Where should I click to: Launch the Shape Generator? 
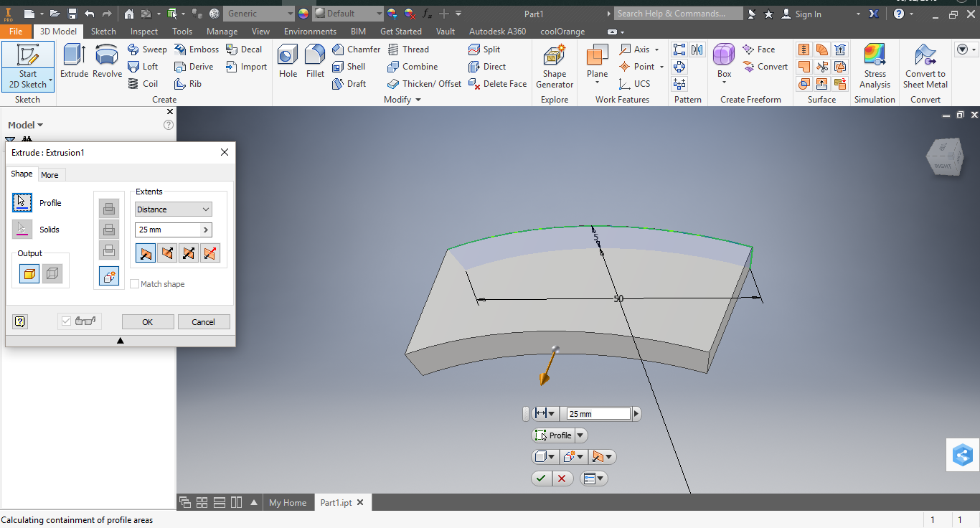555,66
